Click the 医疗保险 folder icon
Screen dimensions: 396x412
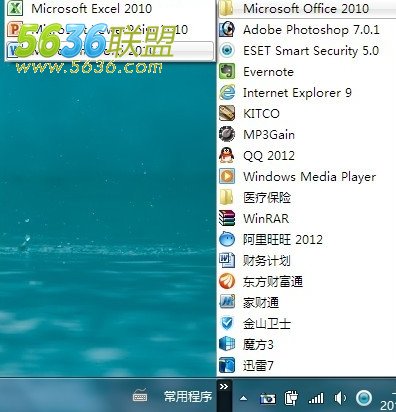click(227, 197)
